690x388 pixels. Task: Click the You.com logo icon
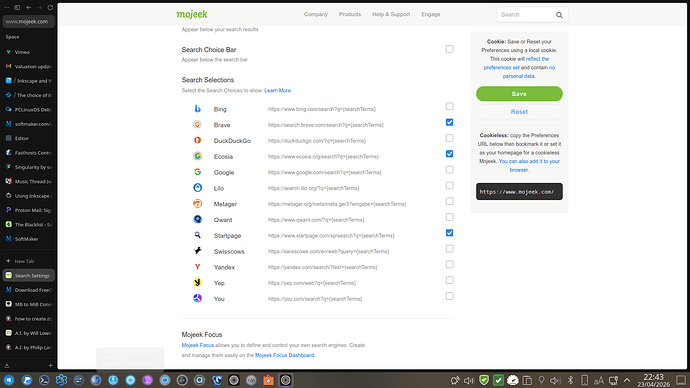pos(198,298)
